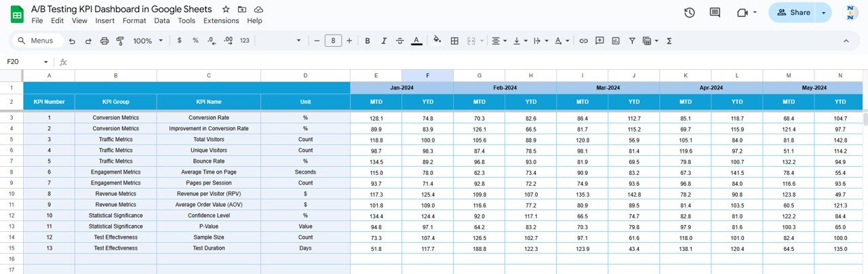The image size is (868, 274).
Task: Open the Borders tool
Action: pos(454,41)
